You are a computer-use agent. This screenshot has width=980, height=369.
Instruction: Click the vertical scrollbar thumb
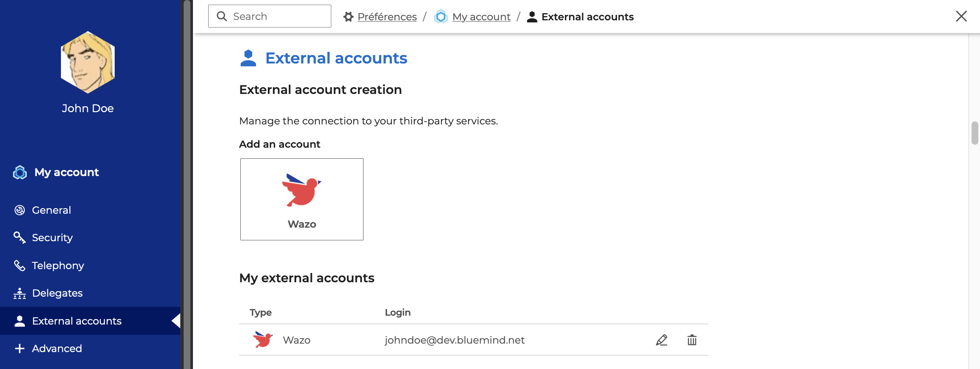coord(975,133)
